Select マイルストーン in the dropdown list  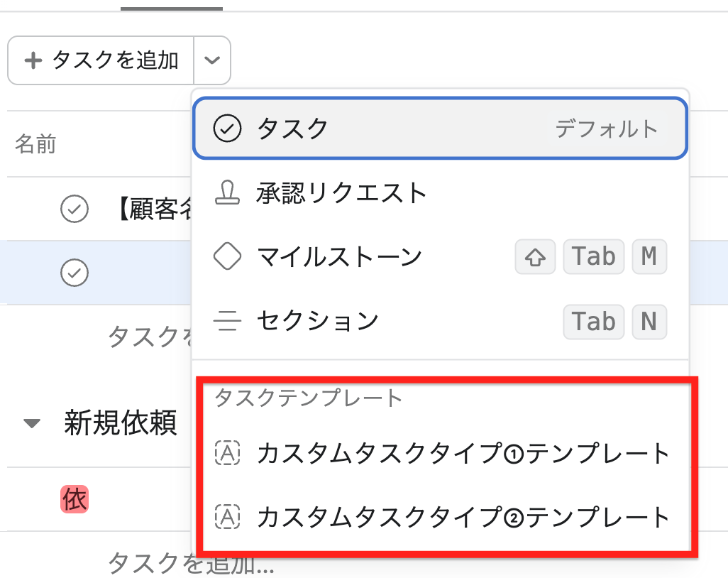point(440,256)
